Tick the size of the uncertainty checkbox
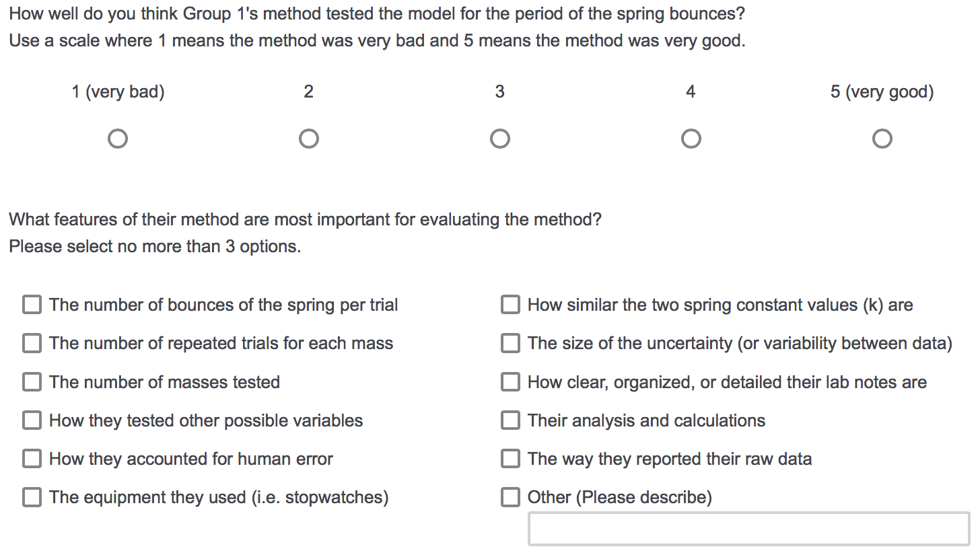Screen dimensions: 980x557 (x=510, y=343)
